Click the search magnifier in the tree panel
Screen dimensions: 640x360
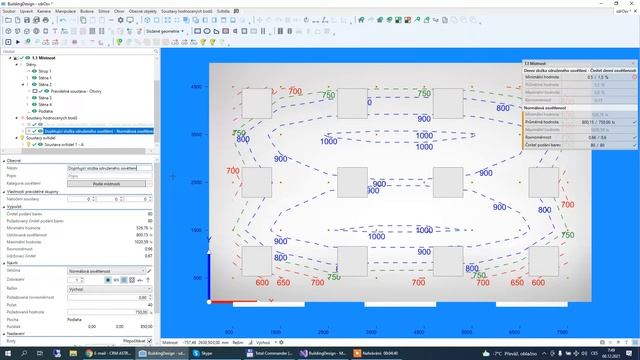click(156, 51)
